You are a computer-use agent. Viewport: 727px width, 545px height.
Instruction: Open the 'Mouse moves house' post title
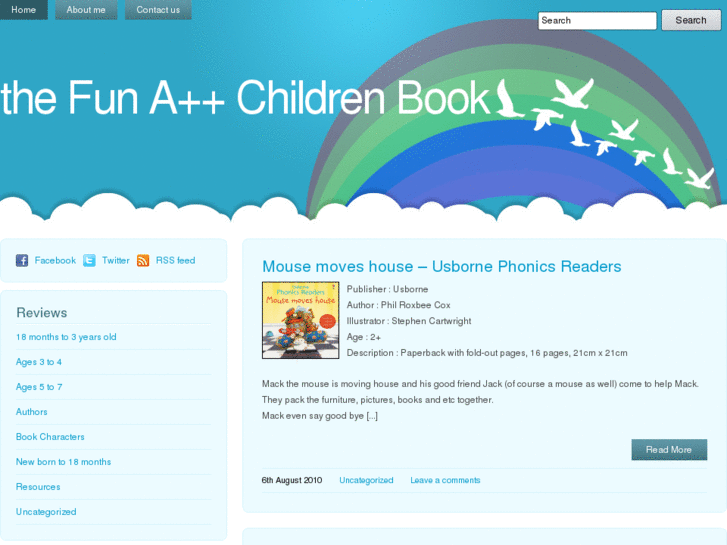(441, 266)
